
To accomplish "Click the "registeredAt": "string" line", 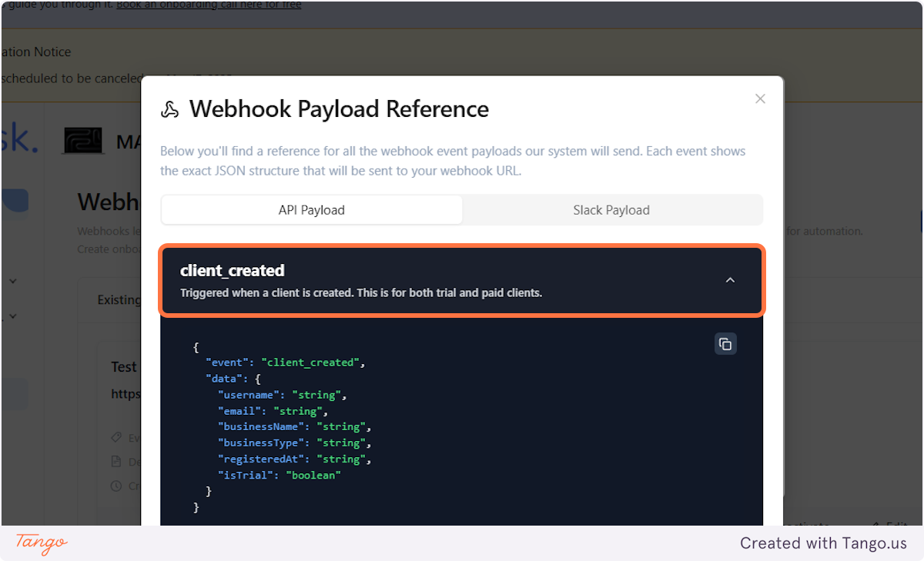I will [295, 459].
